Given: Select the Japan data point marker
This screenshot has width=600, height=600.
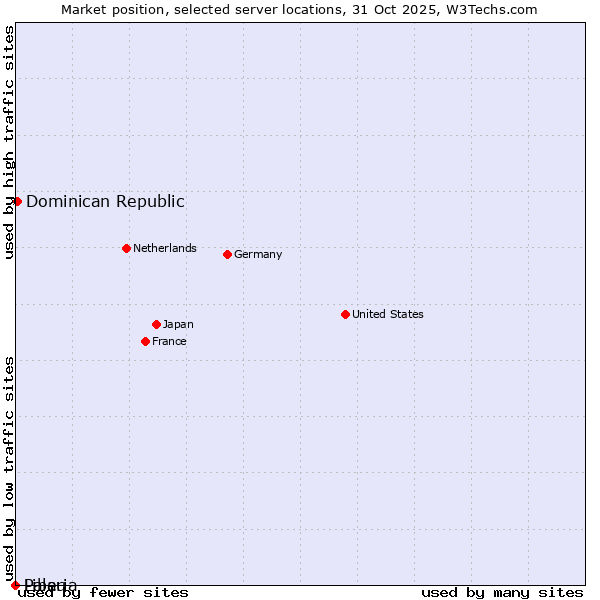Looking at the screenshot, I should pos(156,324).
